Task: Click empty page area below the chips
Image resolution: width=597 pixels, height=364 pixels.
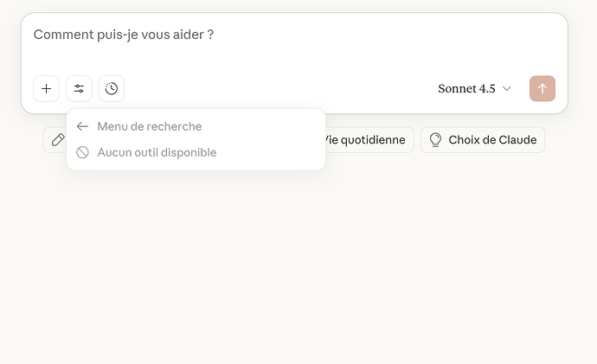Action: point(298,259)
